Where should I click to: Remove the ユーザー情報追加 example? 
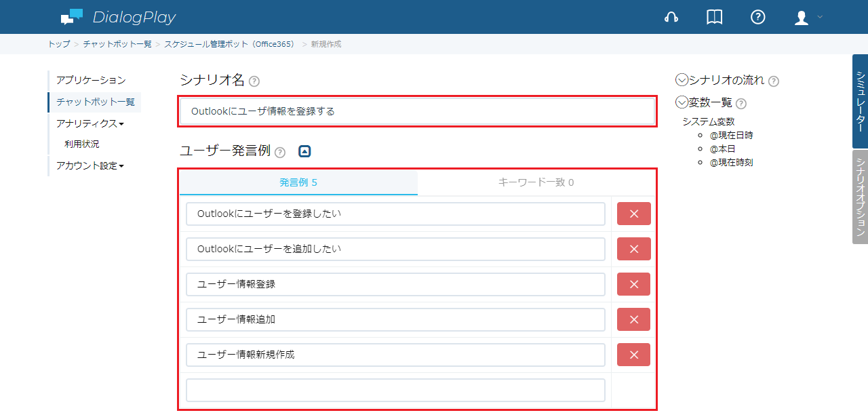tap(634, 319)
